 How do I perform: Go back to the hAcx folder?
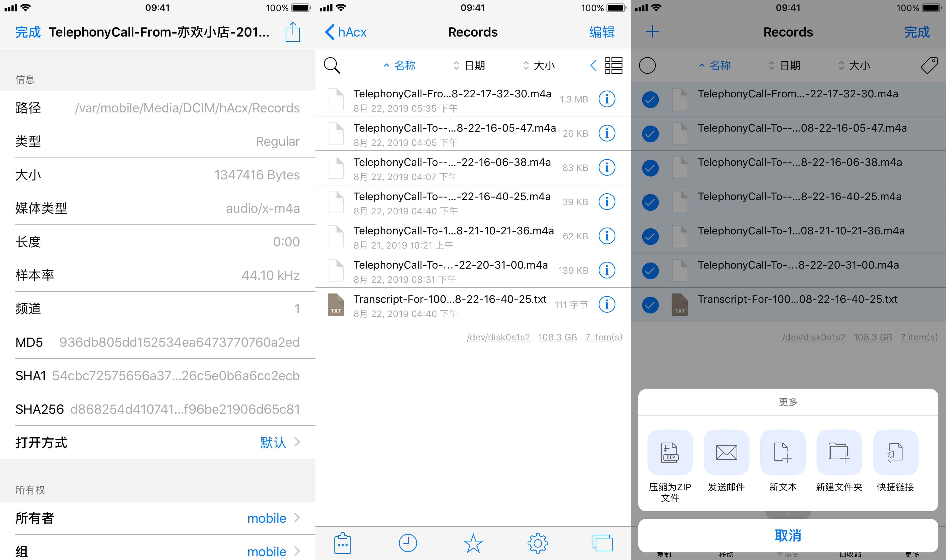(x=346, y=32)
